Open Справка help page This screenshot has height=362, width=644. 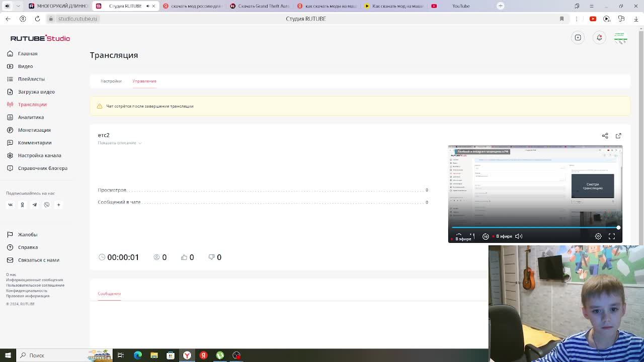28,247
